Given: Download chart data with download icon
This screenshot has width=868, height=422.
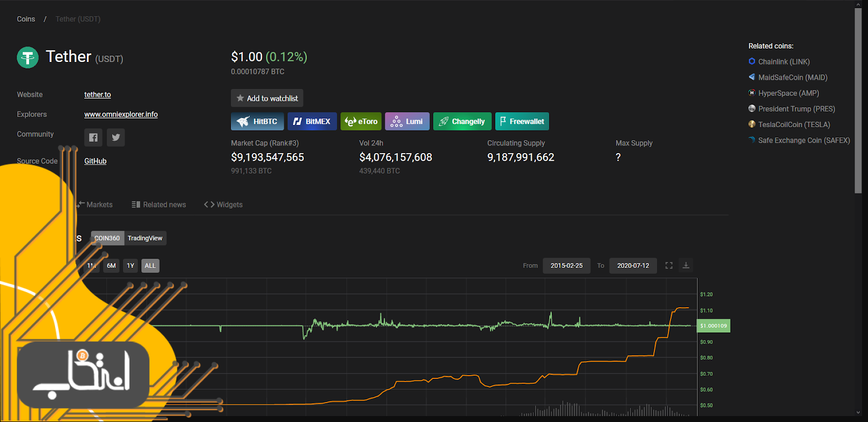Looking at the screenshot, I should (x=686, y=266).
